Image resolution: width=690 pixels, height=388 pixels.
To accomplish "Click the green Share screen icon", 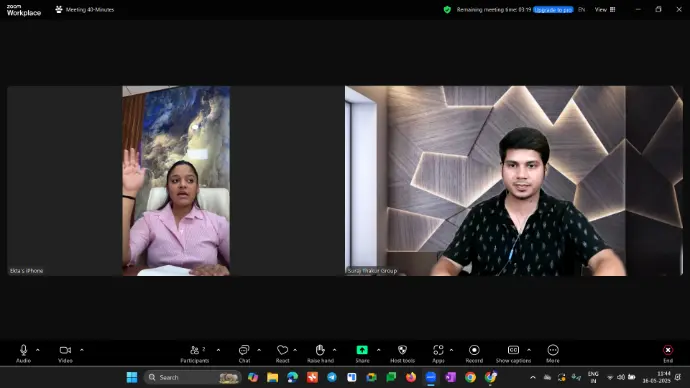I will pos(362,353).
